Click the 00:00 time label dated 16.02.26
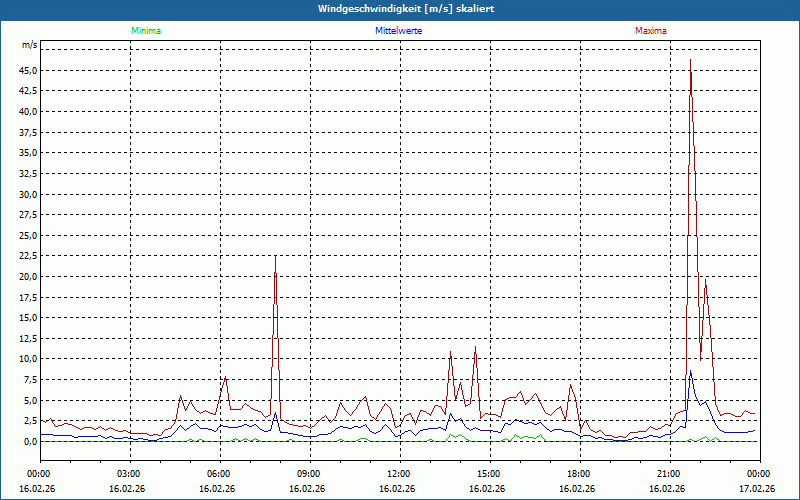 click(37, 474)
